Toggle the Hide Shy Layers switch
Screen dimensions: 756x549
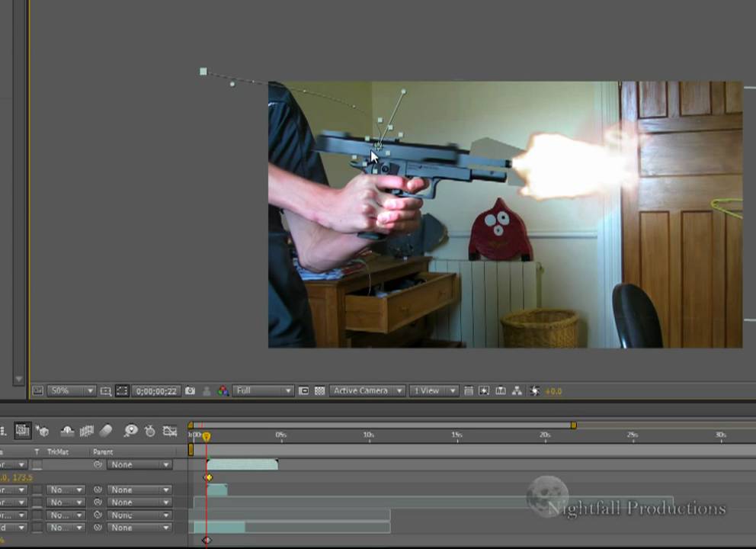pyautogui.click(x=67, y=431)
